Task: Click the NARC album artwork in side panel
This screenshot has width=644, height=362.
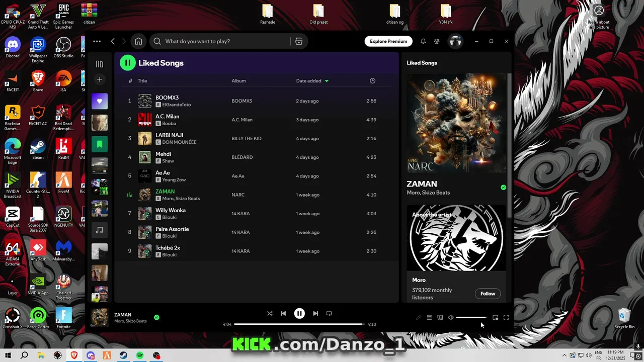Action: tap(456, 123)
